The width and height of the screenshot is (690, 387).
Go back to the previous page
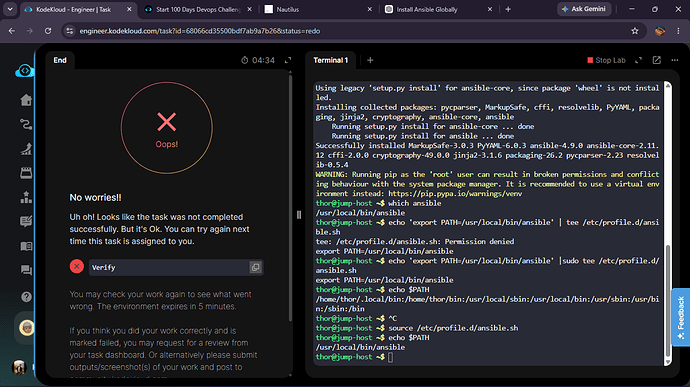[12, 31]
